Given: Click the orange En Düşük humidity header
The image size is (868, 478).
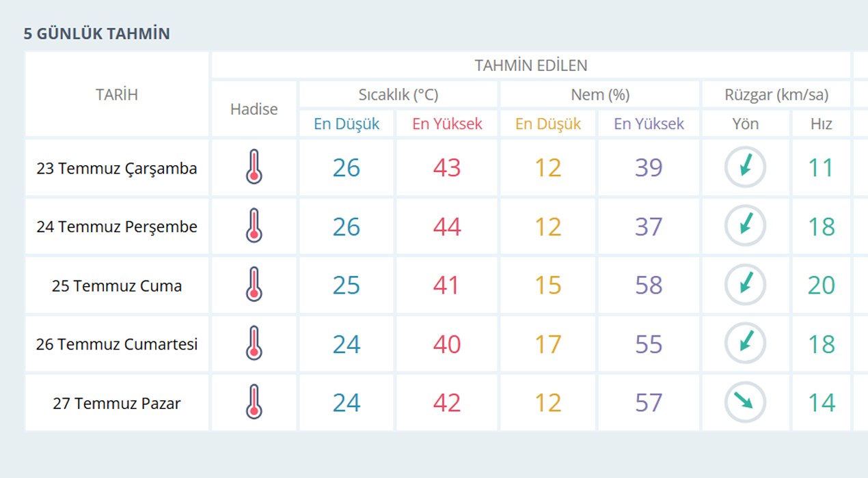Looking at the screenshot, I should [548, 124].
